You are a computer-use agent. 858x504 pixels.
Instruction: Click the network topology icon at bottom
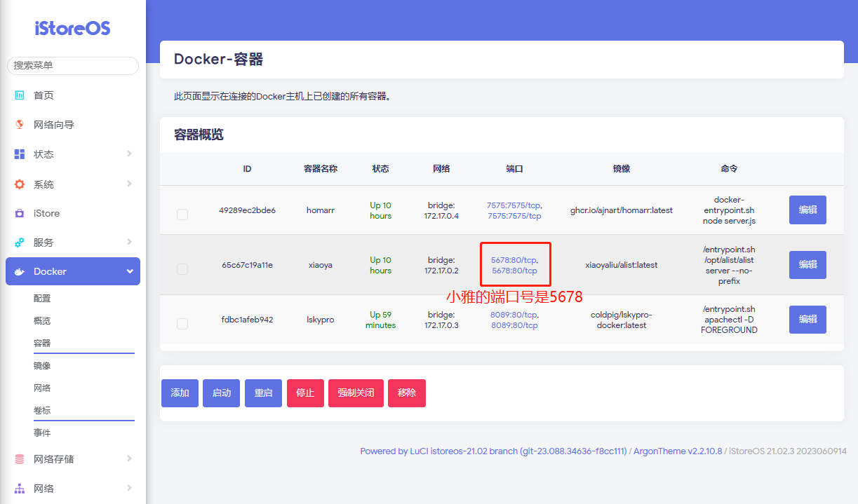coord(20,489)
